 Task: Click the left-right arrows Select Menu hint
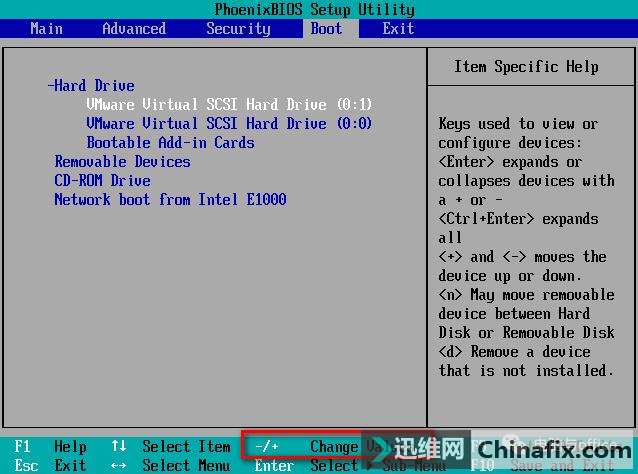[171, 465]
